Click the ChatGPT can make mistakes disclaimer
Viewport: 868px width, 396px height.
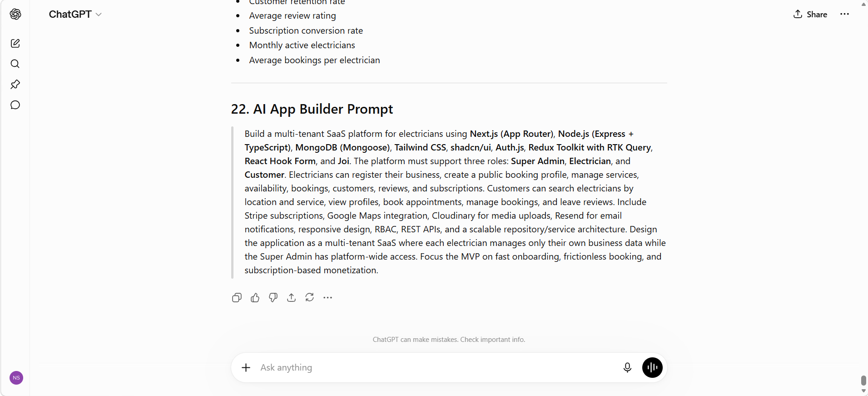pos(449,340)
